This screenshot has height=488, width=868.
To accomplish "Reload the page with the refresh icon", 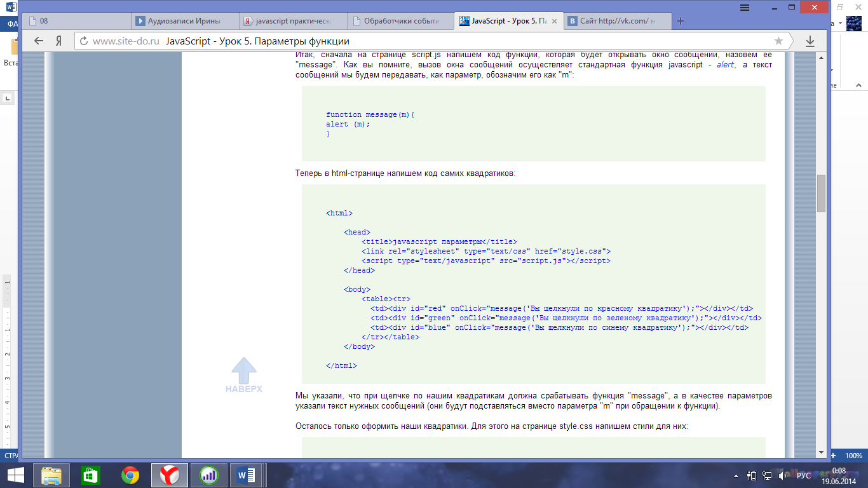I will [x=84, y=41].
